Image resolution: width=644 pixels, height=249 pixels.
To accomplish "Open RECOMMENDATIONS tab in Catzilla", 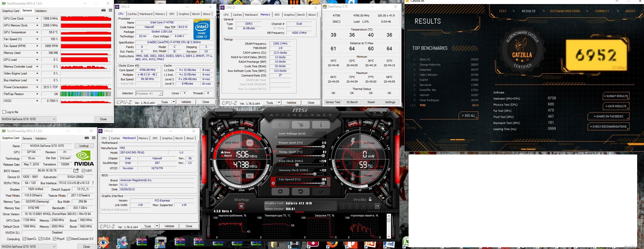I will click(565, 11).
